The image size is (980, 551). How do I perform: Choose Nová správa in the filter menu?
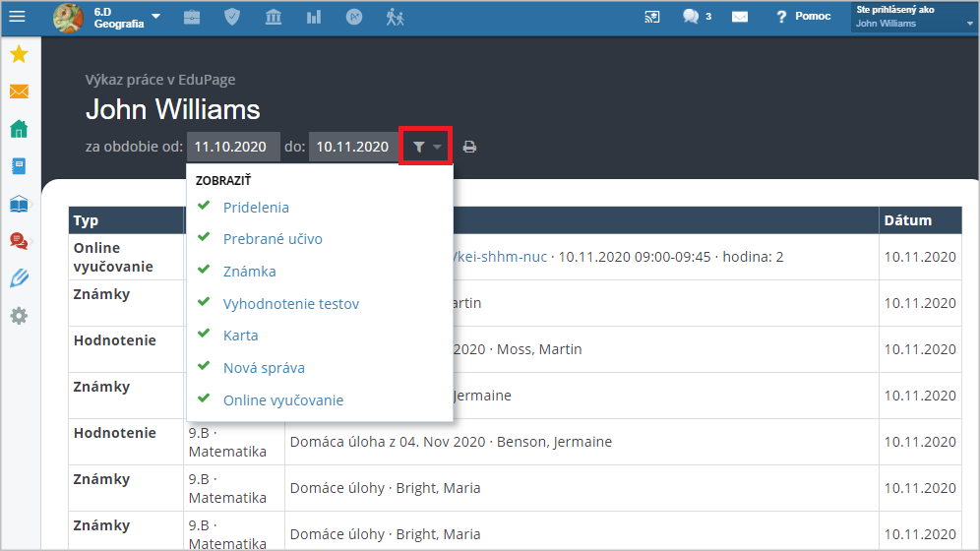point(264,368)
